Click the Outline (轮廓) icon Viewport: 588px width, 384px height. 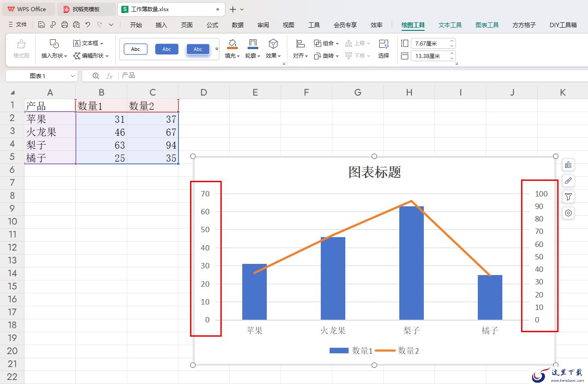tap(253, 44)
